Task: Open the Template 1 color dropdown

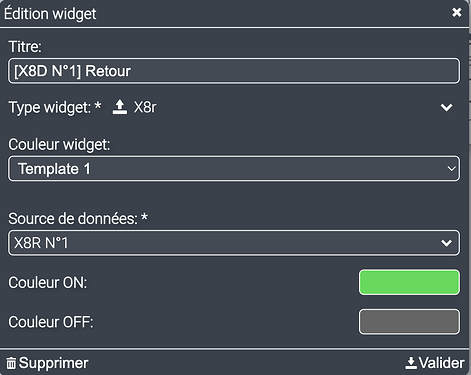Action: pos(234,169)
